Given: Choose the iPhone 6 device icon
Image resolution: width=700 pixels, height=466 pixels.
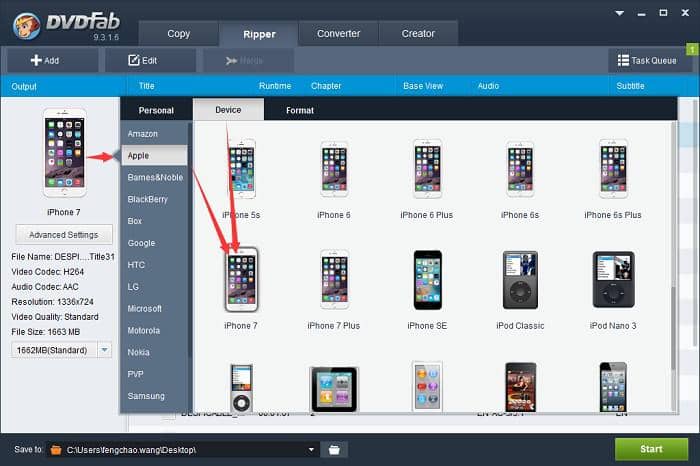Looking at the screenshot, I should [334, 169].
